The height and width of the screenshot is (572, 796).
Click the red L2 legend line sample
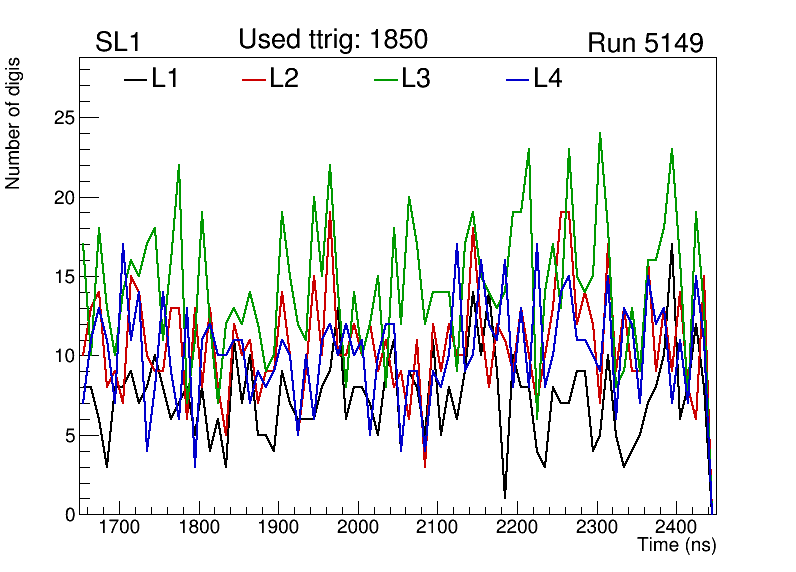(254, 80)
